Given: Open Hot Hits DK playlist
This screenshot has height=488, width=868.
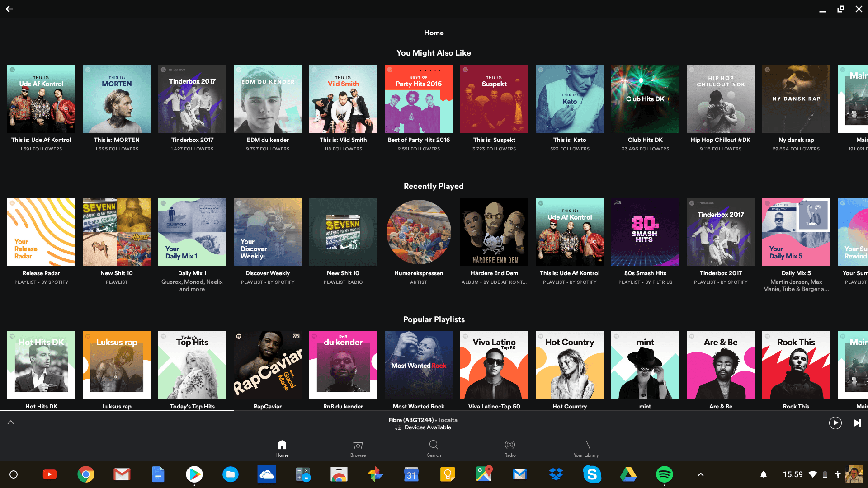Looking at the screenshot, I should click(41, 365).
